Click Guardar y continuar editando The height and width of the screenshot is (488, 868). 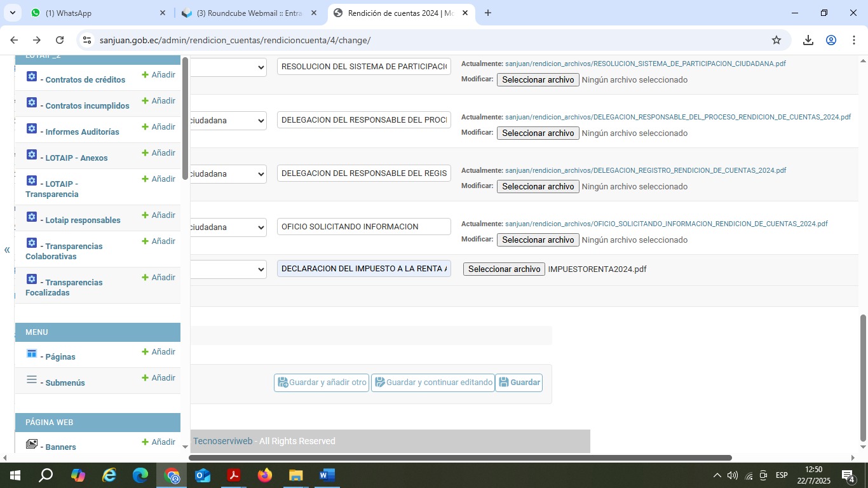[433, 383]
